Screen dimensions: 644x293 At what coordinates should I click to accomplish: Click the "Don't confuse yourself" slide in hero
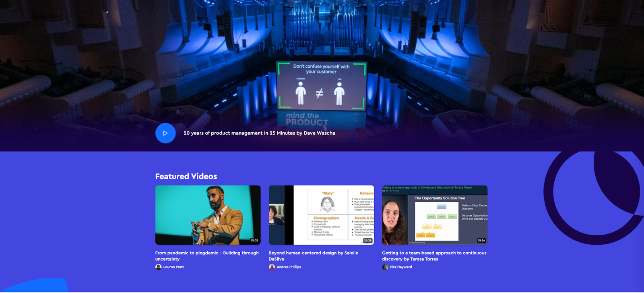321,85
